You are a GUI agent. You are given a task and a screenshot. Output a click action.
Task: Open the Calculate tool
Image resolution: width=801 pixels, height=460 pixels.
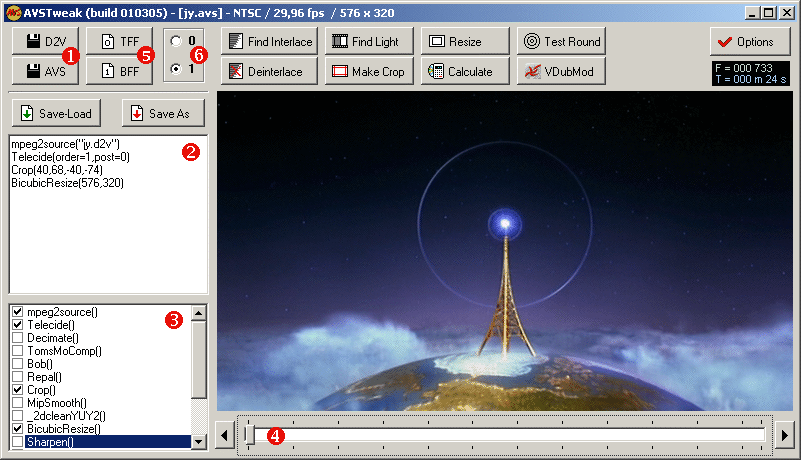click(x=465, y=71)
